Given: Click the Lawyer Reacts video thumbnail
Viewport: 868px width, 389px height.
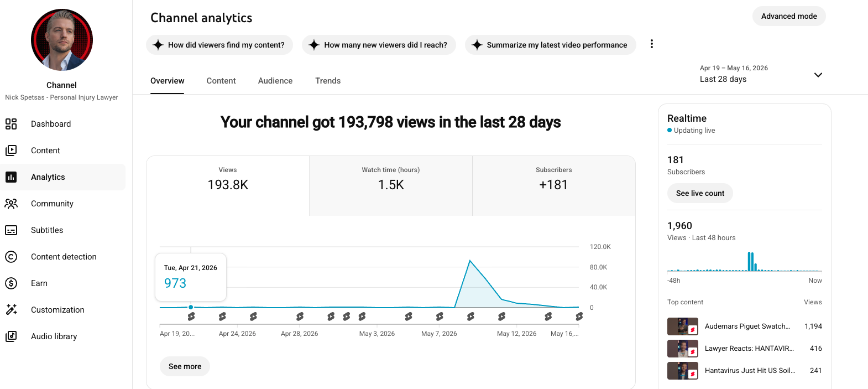Looking at the screenshot, I should coord(683,349).
